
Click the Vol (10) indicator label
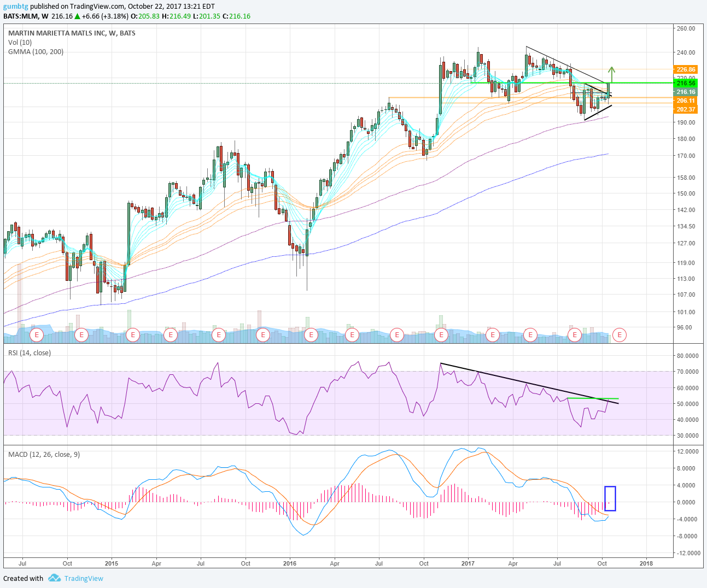click(x=20, y=43)
